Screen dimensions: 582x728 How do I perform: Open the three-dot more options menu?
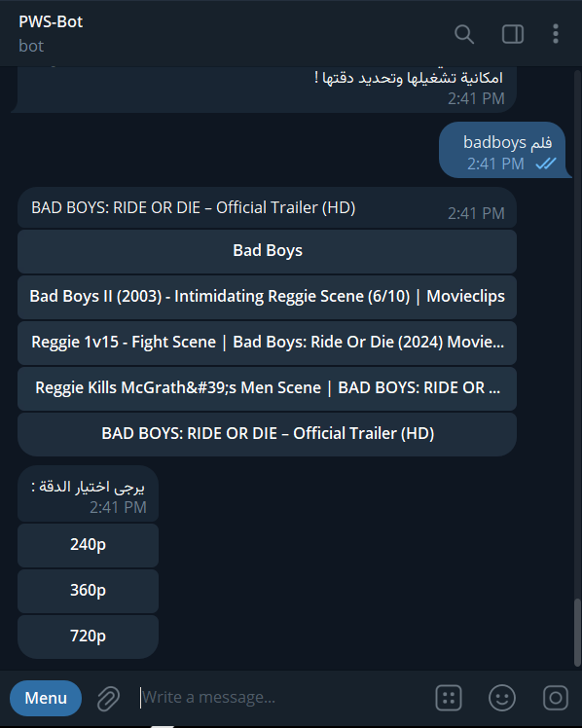(x=556, y=34)
